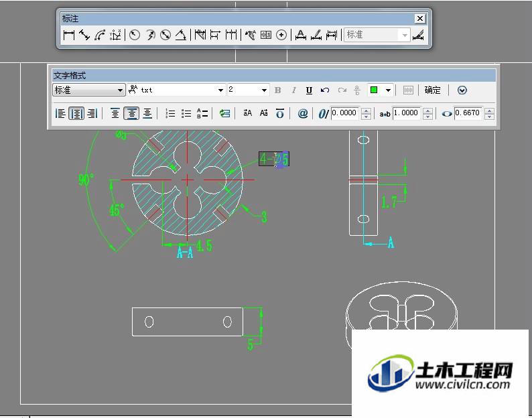Click the Insert Field icon
Image resolution: width=532 pixels, height=418 pixels.
[x=224, y=113]
